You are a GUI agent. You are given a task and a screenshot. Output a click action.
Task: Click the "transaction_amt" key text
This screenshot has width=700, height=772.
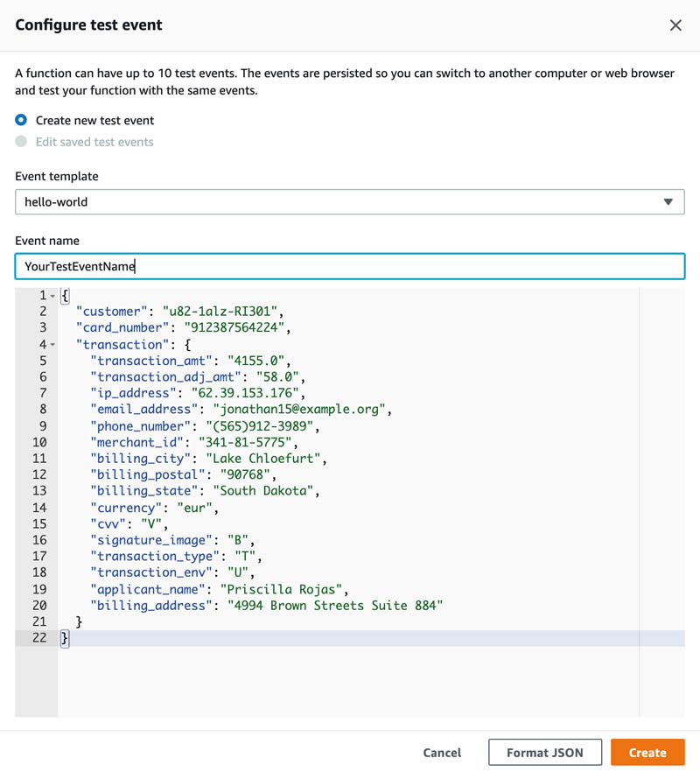tap(151, 361)
